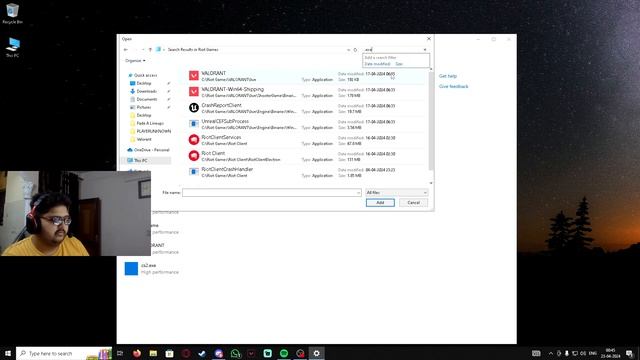The height and width of the screenshot is (360, 640).
Task: Refresh the search results list
Action: [355, 49]
